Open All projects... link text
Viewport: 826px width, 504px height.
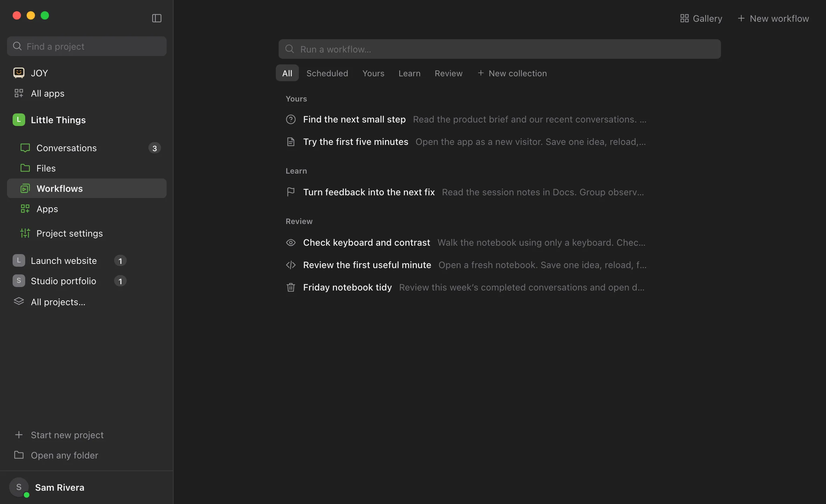click(58, 302)
